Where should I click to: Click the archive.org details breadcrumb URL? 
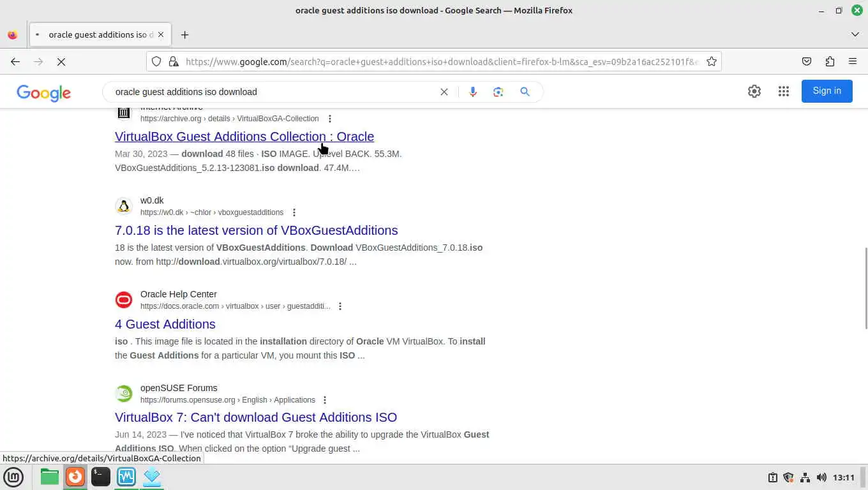[230, 119]
